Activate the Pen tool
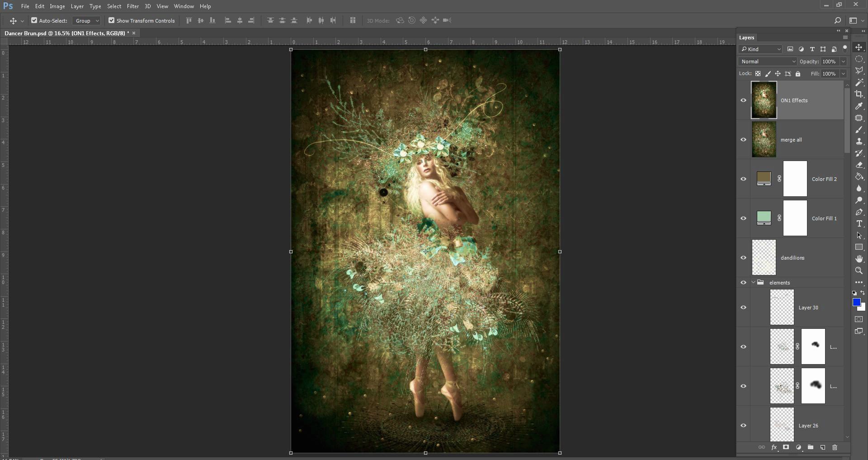Image resolution: width=868 pixels, height=460 pixels. pyautogui.click(x=859, y=212)
